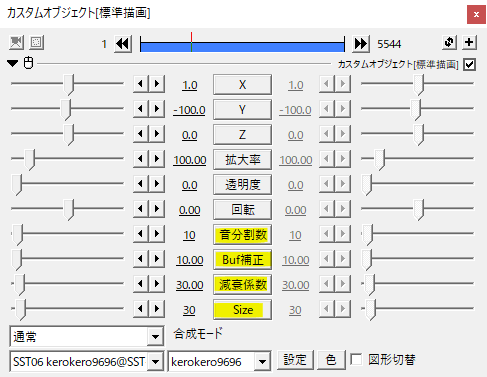Click the 回転 button
The height and width of the screenshot is (377, 487).
[x=242, y=210]
